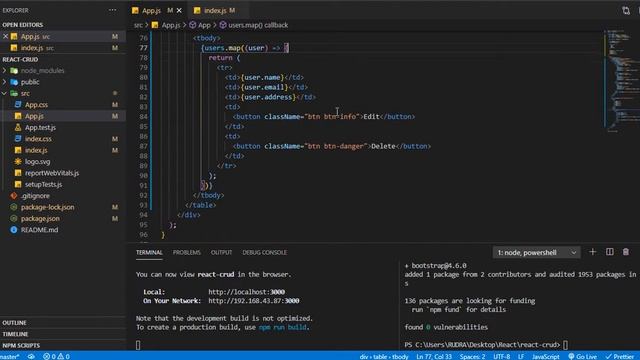Click the src breadcrumb
Image resolution: width=640 pixels, height=360 pixels.
click(x=138, y=25)
